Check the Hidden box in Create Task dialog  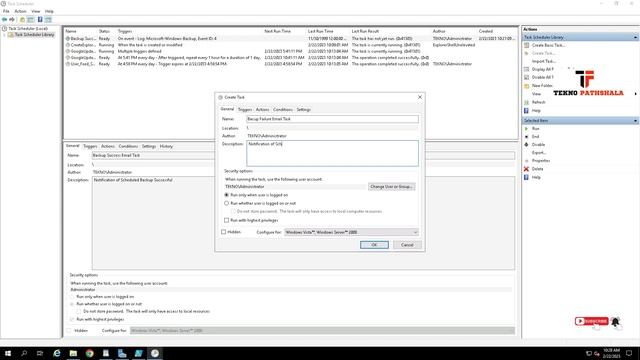tap(224, 232)
